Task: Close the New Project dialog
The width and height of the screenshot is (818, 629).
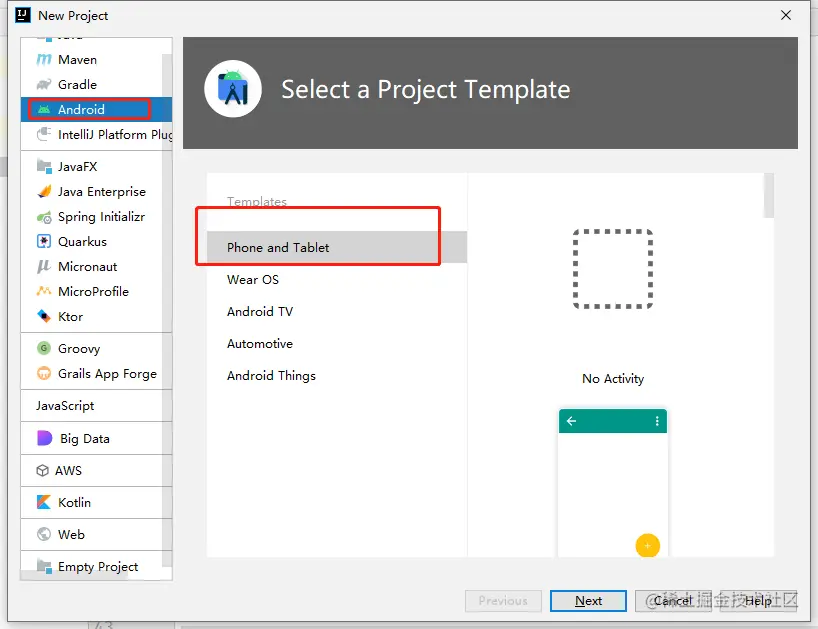Action: point(786,15)
